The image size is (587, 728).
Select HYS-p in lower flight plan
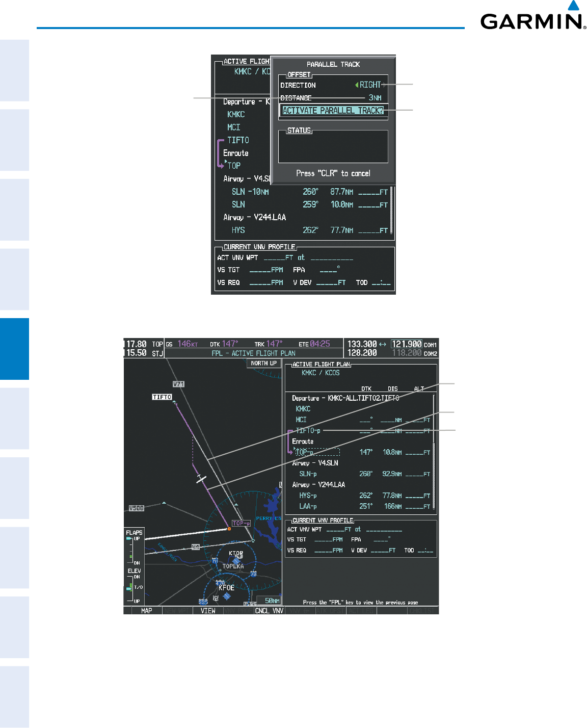308,496
